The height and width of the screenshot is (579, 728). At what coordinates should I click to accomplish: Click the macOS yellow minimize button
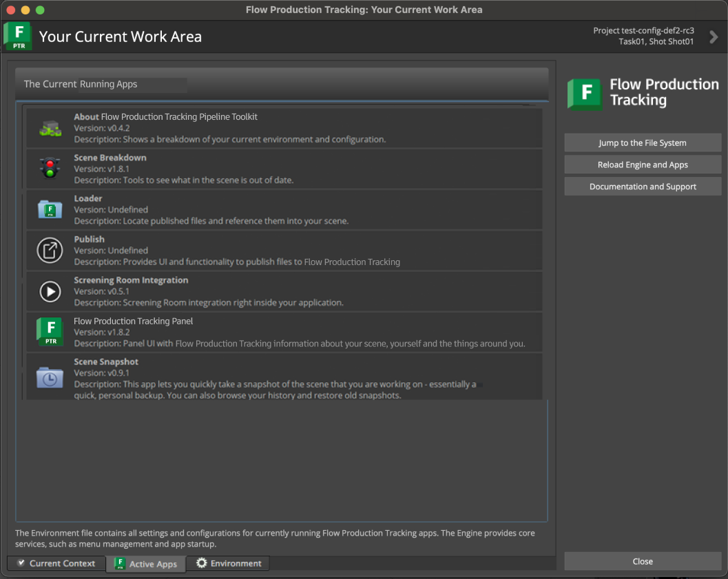25,10
